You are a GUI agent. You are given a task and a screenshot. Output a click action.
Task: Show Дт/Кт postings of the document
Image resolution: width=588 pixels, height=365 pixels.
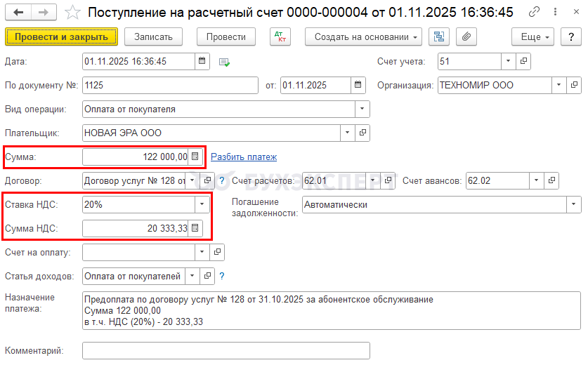pyautogui.click(x=280, y=36)
